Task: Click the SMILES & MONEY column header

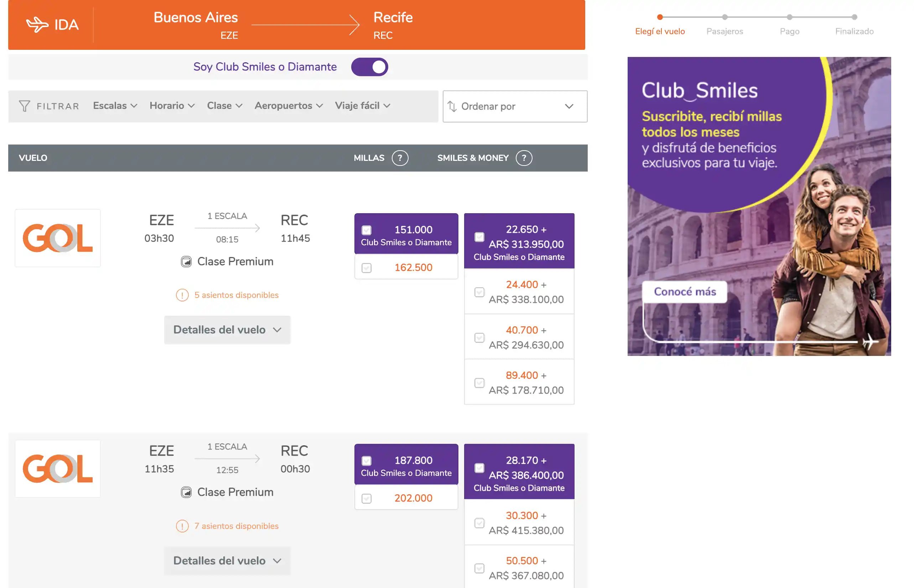Action: click(473, 158)
